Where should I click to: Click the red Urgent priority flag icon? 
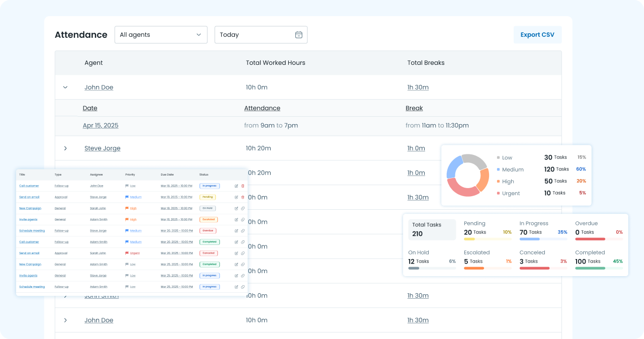click(x=127, y=253)
